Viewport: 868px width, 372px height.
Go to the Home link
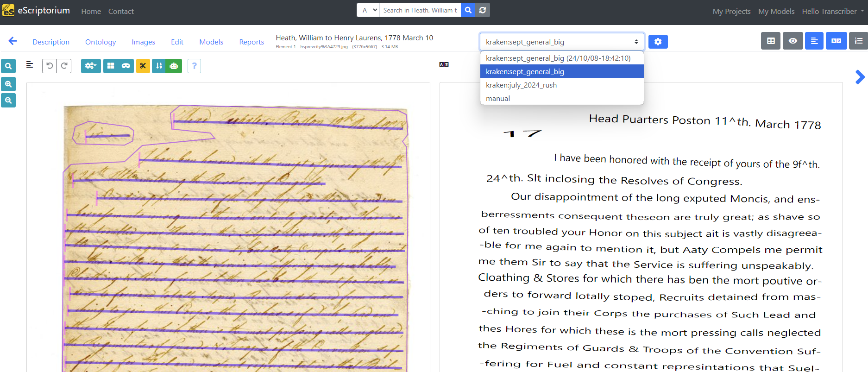(91, 11)
